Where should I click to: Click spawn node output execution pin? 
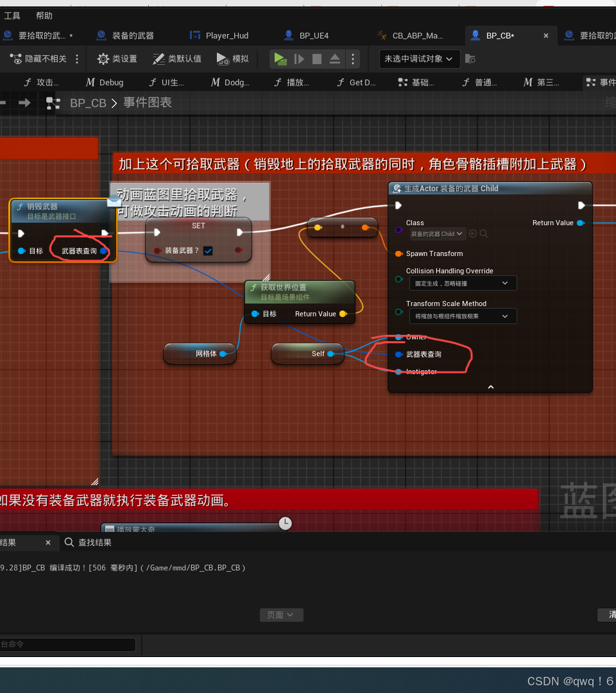click(581, 205)
